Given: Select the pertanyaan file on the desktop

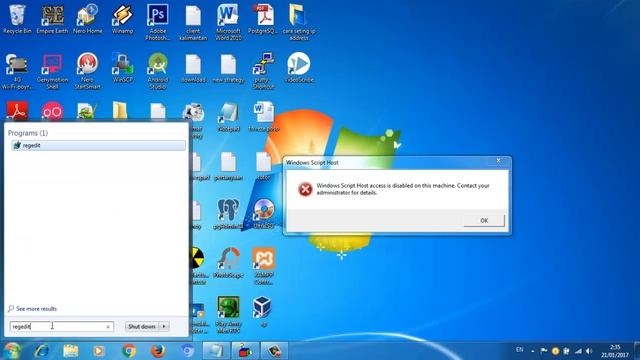Looking at the screenshot, I should tap(228, 166).
